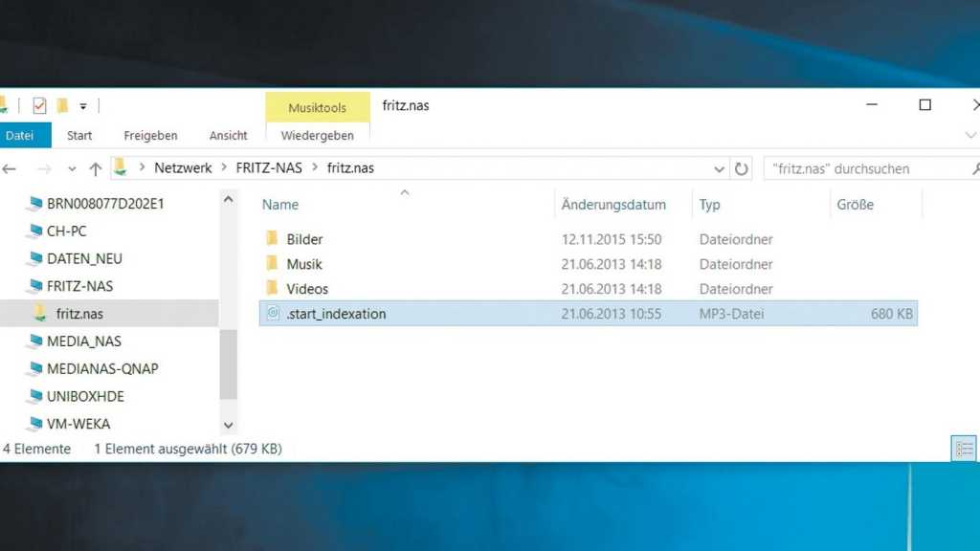The width and height of the screenshot is (980, 551).
Task: Refresh the current folder view
Action: (x=742, y=168)
